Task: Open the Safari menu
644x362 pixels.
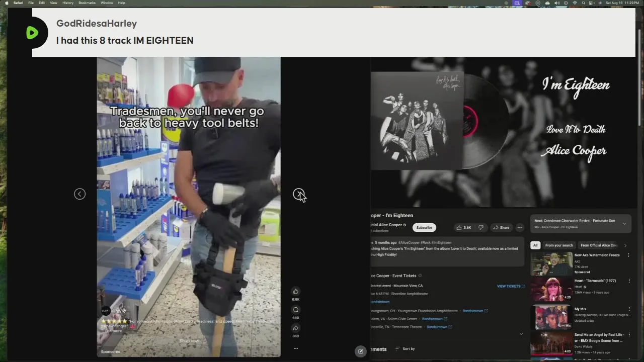Action: 18,3
